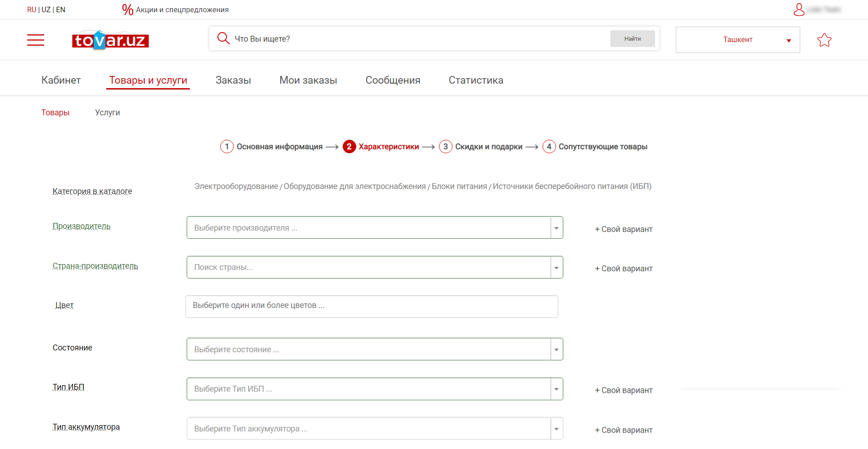
Task: Expand Выберите состояние dropdown
Action: pos(375,349)
